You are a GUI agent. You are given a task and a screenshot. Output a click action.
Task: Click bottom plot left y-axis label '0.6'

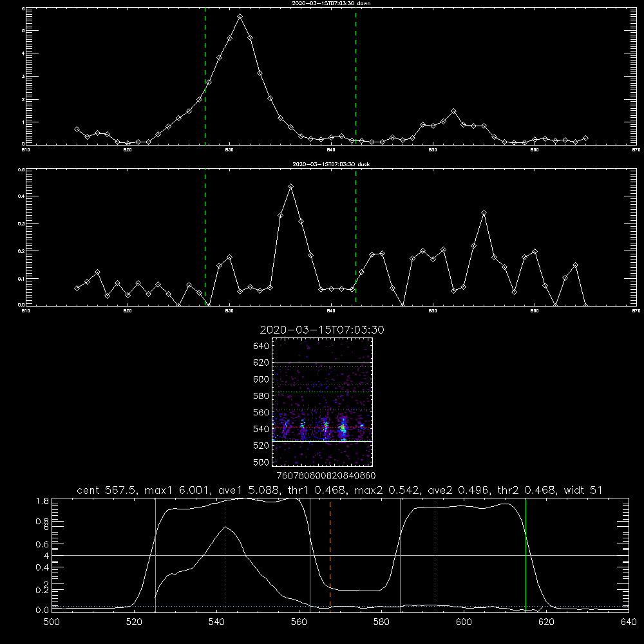pos(43,544)
